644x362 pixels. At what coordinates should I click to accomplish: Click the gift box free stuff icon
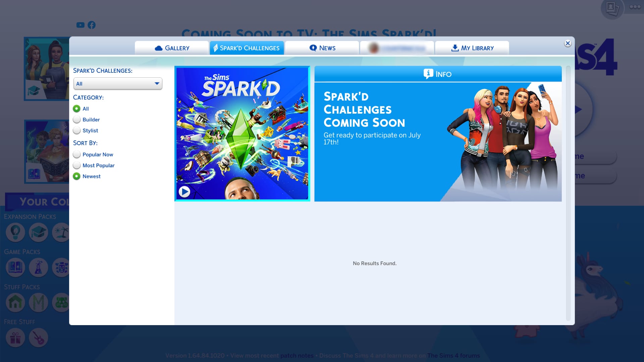coord(15,338)
